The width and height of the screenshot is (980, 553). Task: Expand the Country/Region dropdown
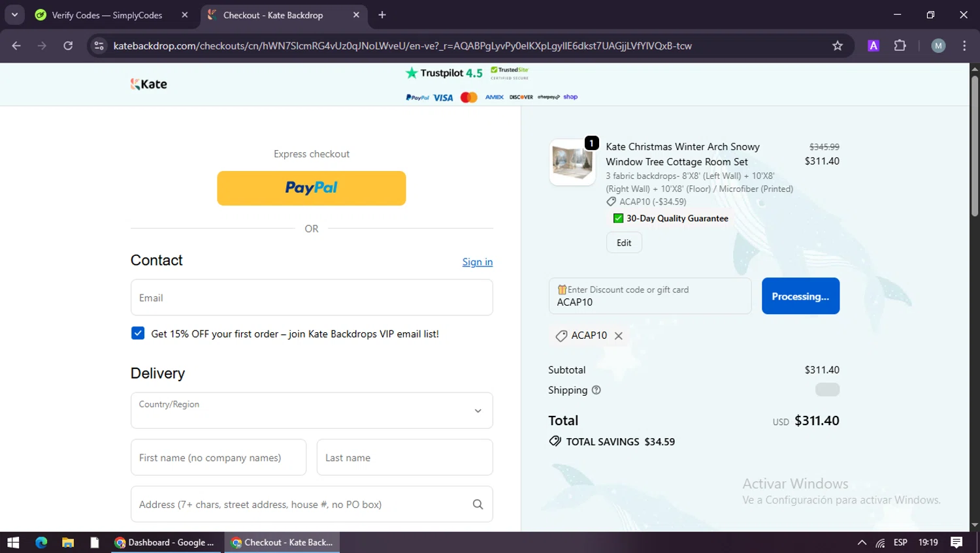coord(312,411)
